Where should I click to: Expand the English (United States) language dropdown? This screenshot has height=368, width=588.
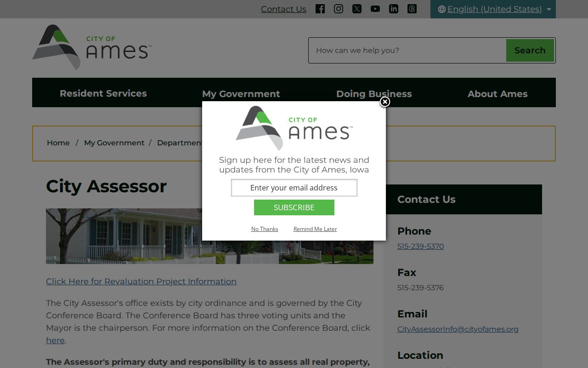click(493, 9)
